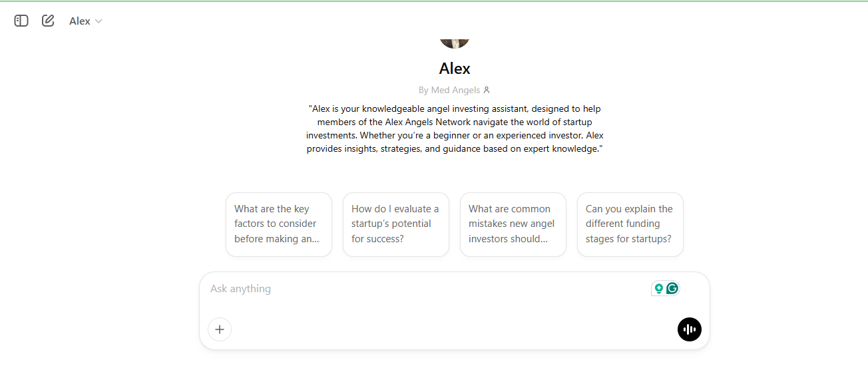Image resolution: width=868 pixels, height=382 pixels.
Task: Click the Grammarly widget pill in composer
Action: coord(666,288)
